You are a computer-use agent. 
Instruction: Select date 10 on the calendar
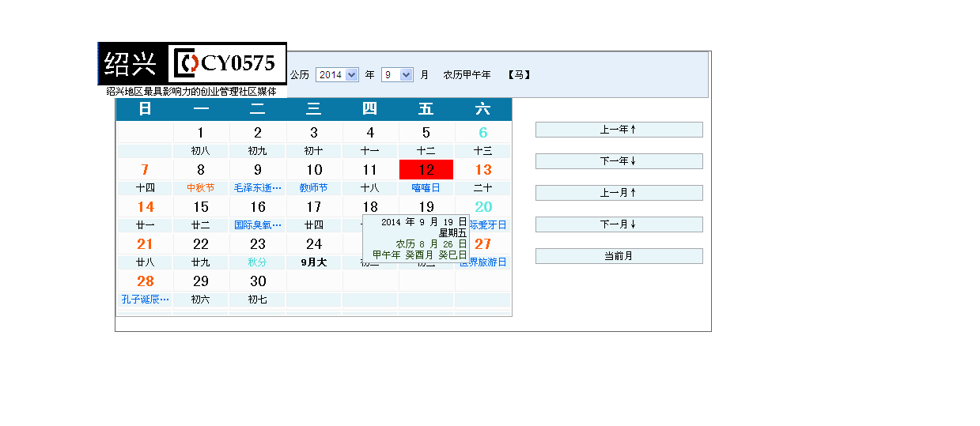pos(314,170)
